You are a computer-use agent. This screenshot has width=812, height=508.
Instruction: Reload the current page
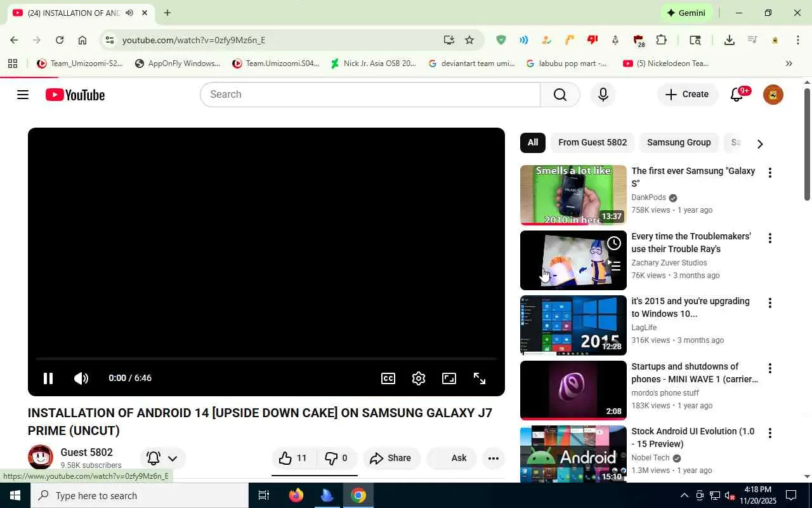point(60,40)
